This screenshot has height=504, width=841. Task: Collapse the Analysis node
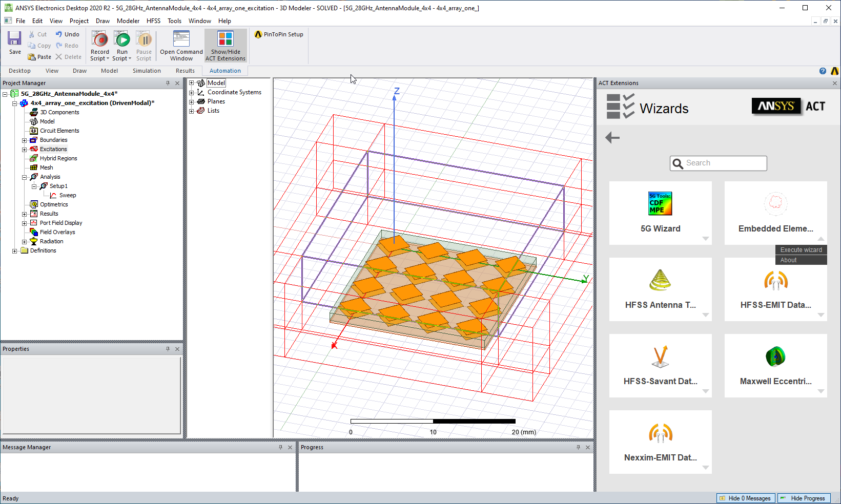[x=24, y=177]
